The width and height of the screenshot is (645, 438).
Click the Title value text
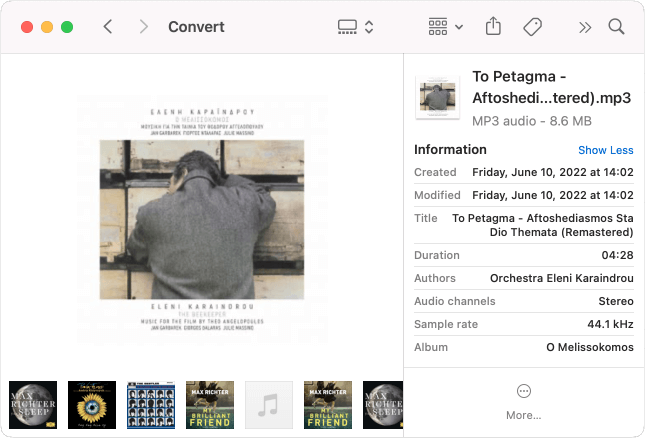[x=543, y=225]
